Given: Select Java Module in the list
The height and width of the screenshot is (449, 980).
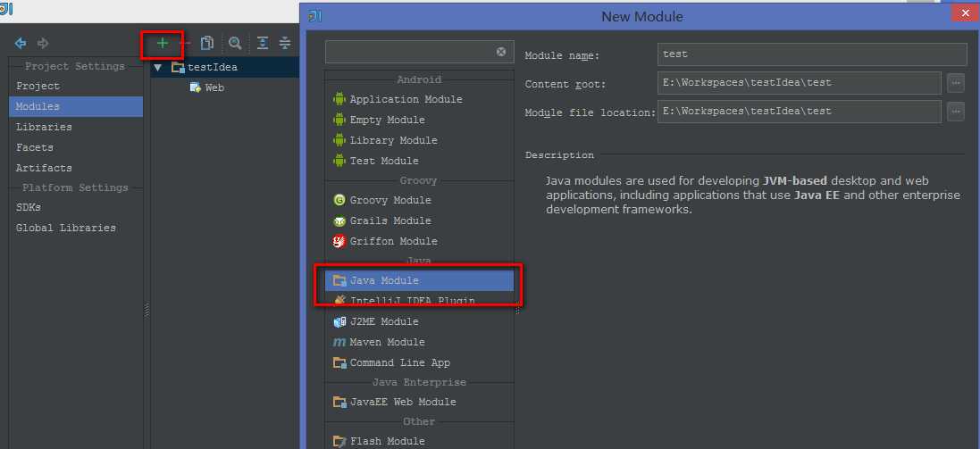Looking at the screenshot, I should tap(419, 281).
